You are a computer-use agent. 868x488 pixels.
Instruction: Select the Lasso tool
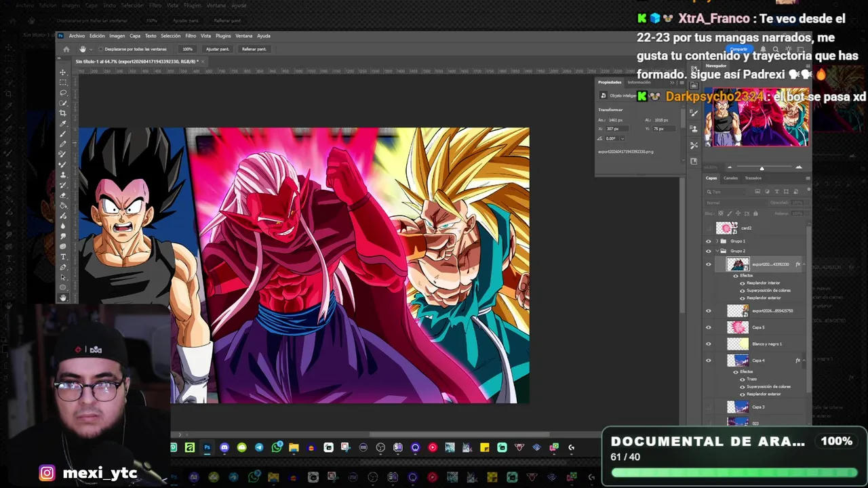(63, 93)
